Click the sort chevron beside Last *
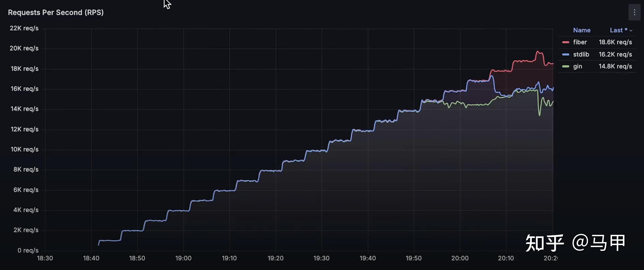 pyautogui.click(x=631, y=31)
